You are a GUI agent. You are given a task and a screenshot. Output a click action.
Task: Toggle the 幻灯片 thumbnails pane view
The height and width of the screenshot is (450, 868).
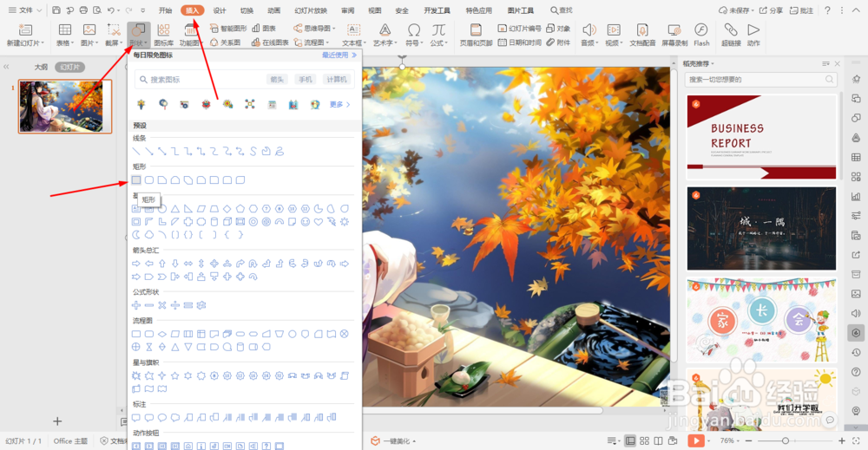coord(69,67)
